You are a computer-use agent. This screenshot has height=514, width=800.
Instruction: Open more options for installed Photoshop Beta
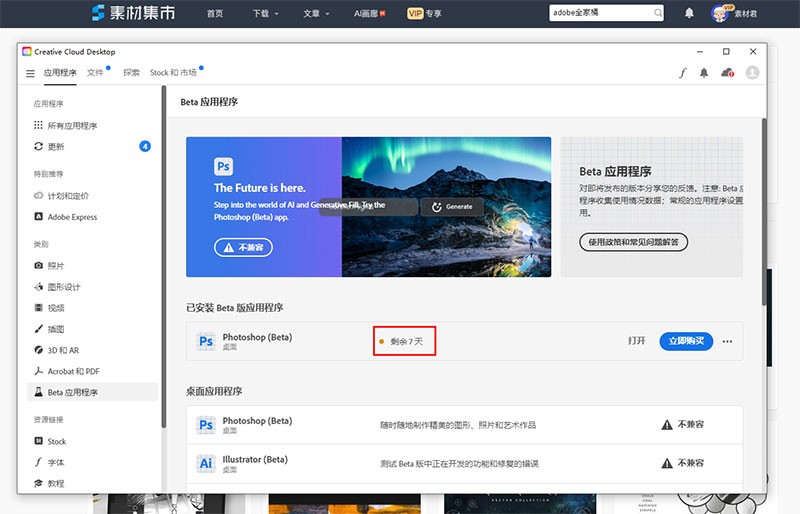(727, 341)
